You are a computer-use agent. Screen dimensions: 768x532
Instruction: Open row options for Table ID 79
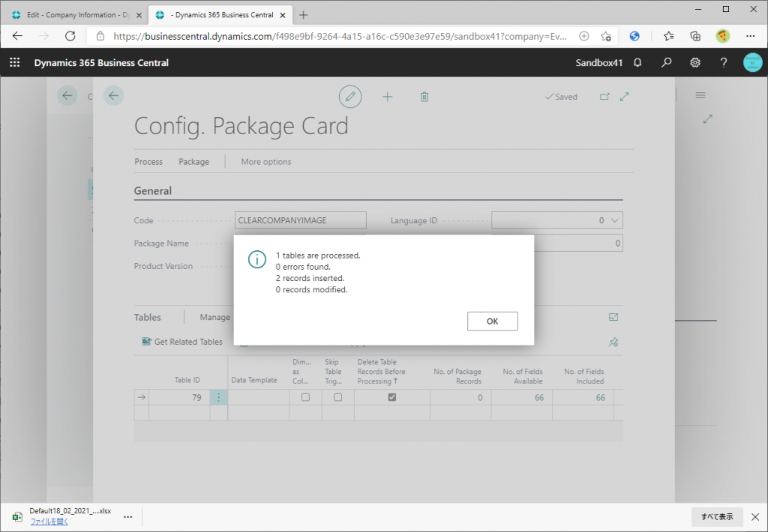[218, 397]
